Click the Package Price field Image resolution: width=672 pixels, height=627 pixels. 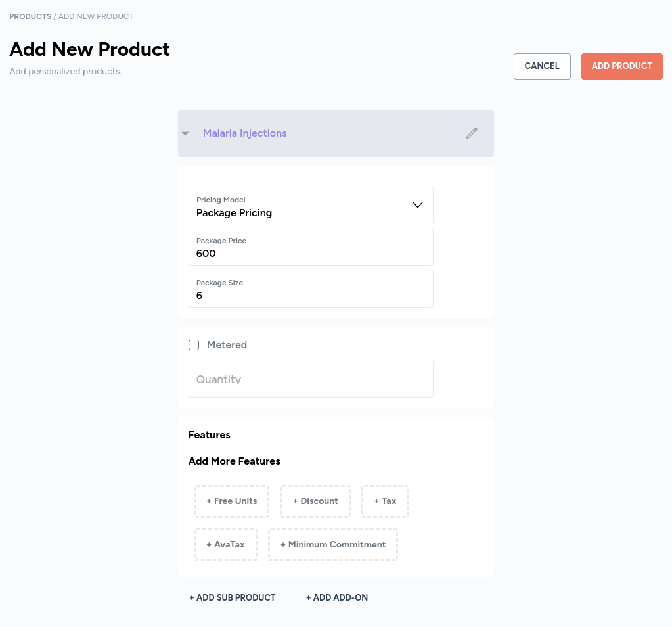(x=311, y=247)
